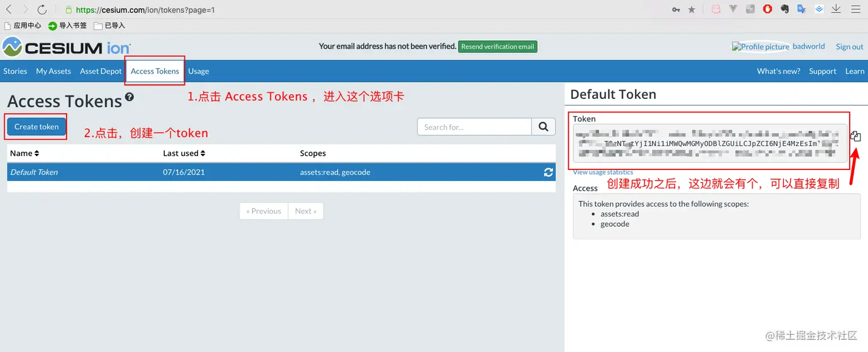868x352 pixels.
Task: Click the assets:read scope list item
Action: point(619,214)
